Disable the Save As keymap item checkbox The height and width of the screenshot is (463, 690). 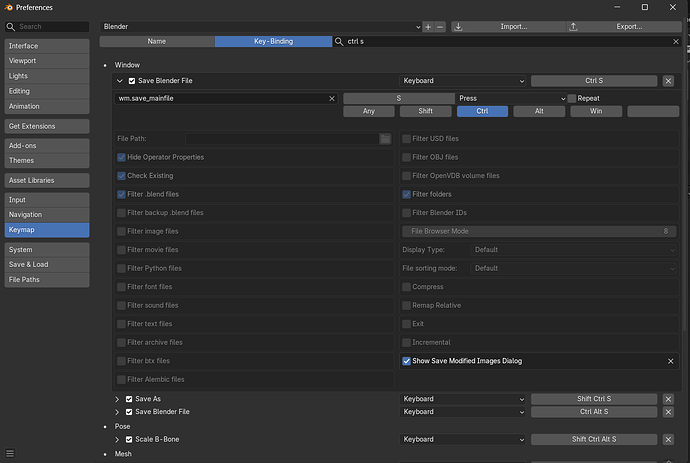point(129,399)
